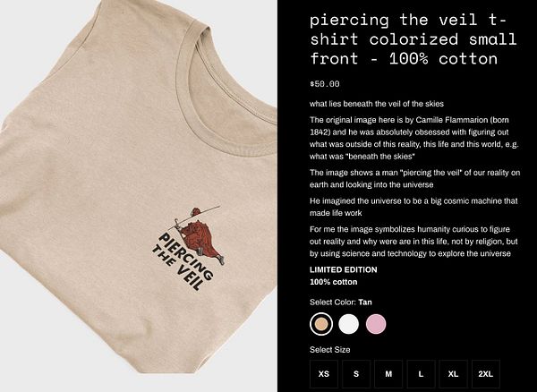Click the bold 100% cotton text

[333, 282]
